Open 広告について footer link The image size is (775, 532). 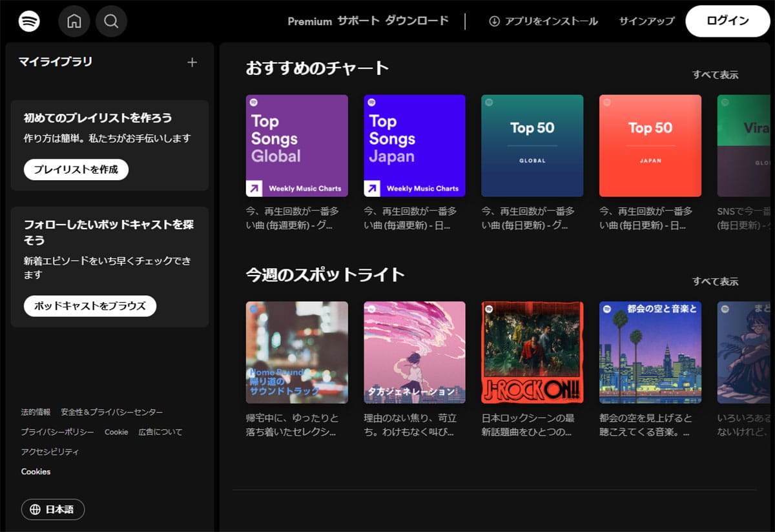coord(160,432)
